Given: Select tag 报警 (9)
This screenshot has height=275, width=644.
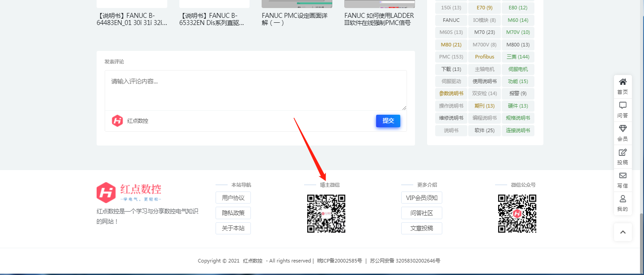Looking at the screenshot, I should 518,93.
